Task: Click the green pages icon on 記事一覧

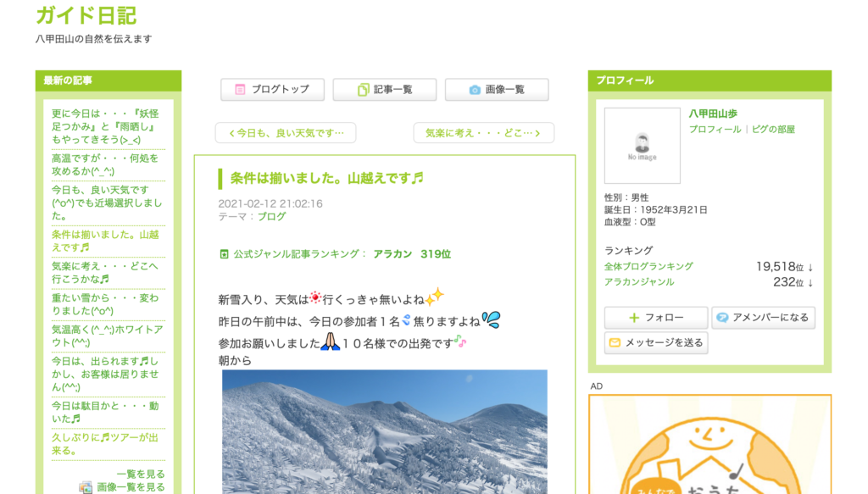Action: pos(363,90)
